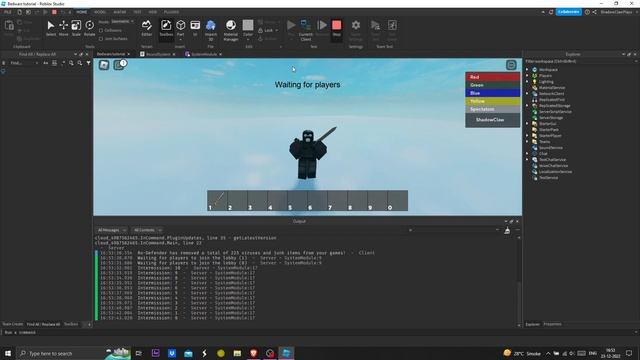The image size is (640, 360).
Task: Open the Mail app on taskbar
Action: click(188, 353)
